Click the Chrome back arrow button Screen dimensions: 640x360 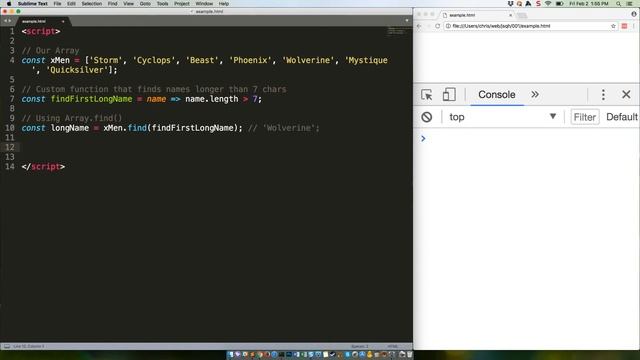419,26
